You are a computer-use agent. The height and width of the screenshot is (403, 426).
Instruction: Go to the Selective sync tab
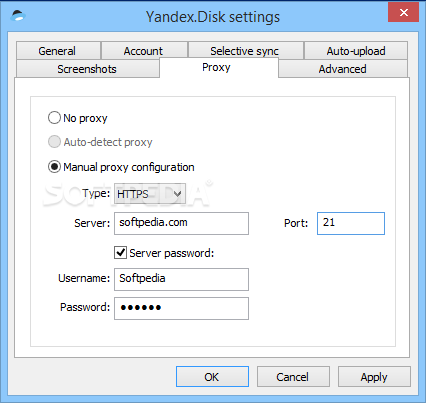coord(246,51)
